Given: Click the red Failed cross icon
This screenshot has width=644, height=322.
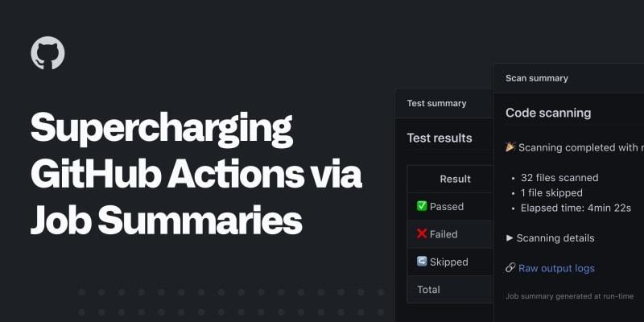Looking at the screenshot, I should click(x=422, y=234).
